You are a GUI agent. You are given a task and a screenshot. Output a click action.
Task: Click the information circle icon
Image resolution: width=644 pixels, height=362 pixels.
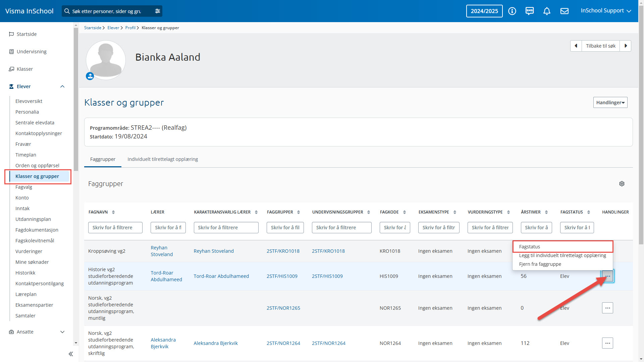(512, 11)
